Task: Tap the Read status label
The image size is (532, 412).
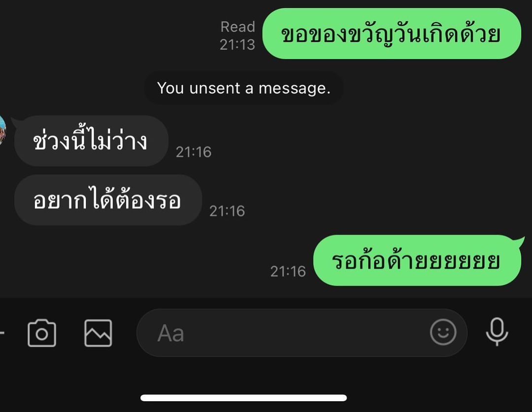Action: tap(238, 27)
